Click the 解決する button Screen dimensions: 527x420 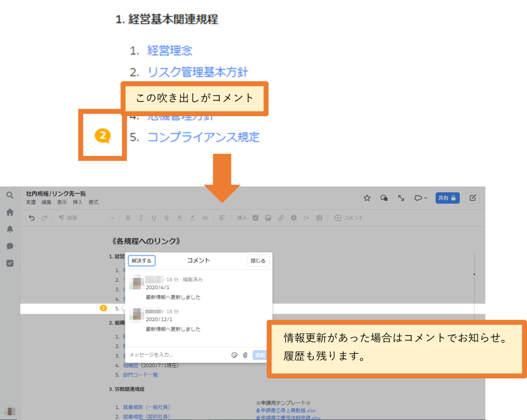coord(142,261)
